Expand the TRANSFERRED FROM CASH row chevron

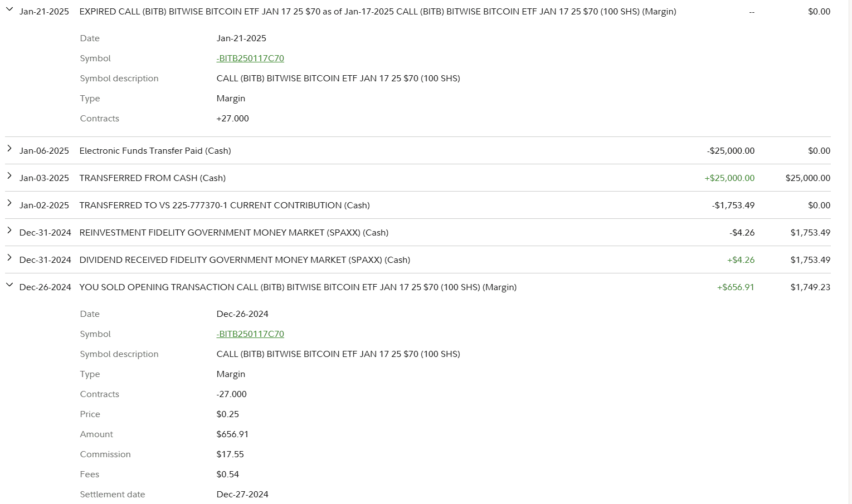(x=9, y=176)
